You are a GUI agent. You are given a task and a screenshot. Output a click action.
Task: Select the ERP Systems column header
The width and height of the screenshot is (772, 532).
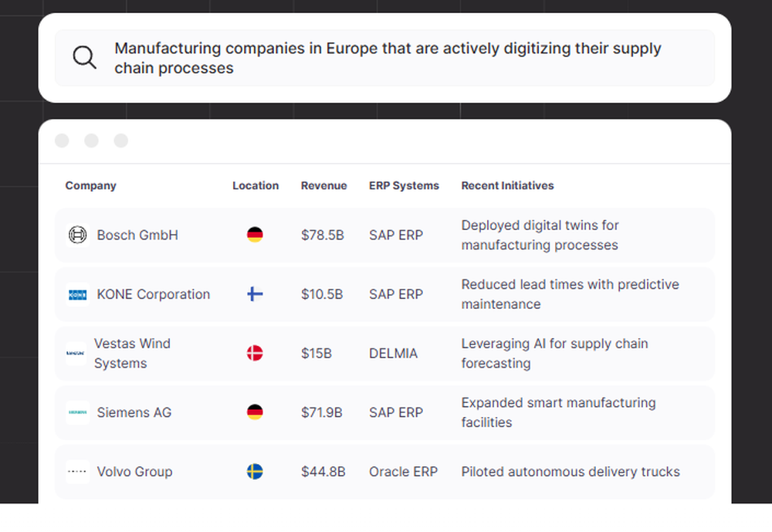tap(404, 185)
